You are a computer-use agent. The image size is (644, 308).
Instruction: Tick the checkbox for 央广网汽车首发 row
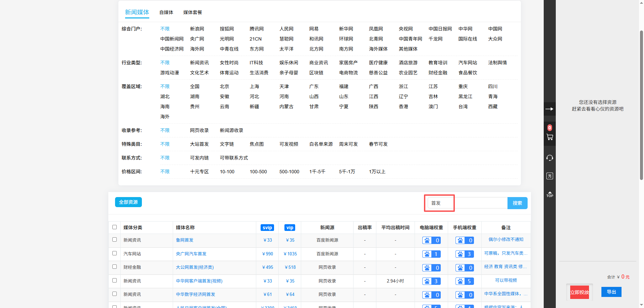tap(114, 253)
